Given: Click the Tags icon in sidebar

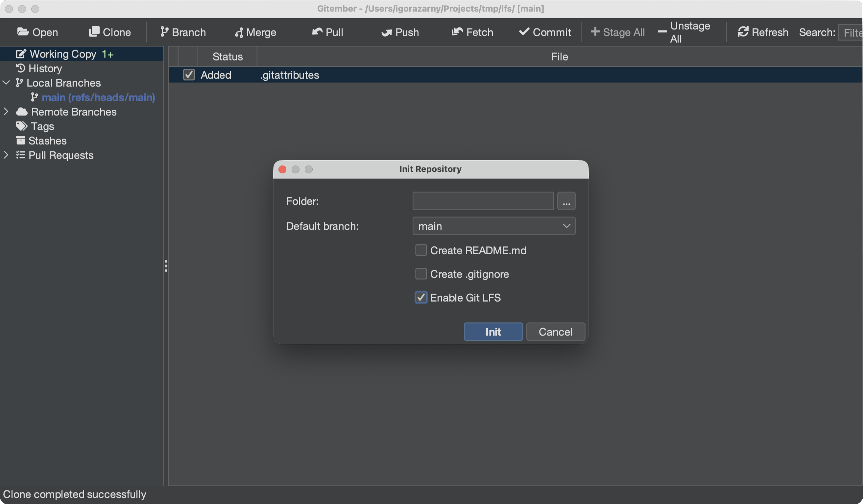Looking at the screenshot, I should 22,126.
